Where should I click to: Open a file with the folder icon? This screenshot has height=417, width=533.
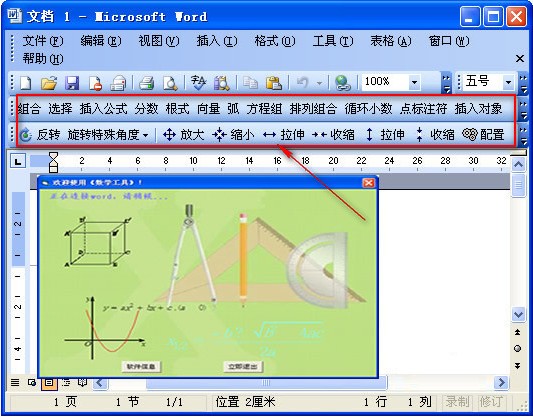pos(49,83)
